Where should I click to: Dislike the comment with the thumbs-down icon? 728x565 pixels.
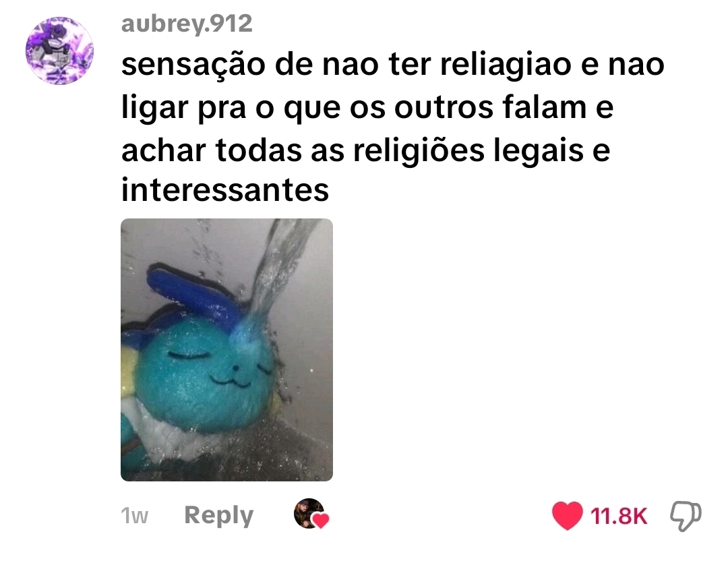[686, 515]
